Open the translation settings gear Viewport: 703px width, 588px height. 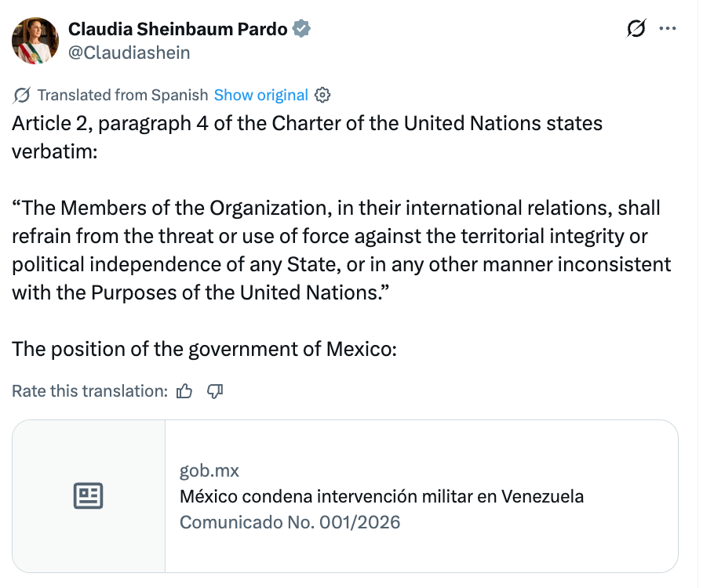(322, 94)
